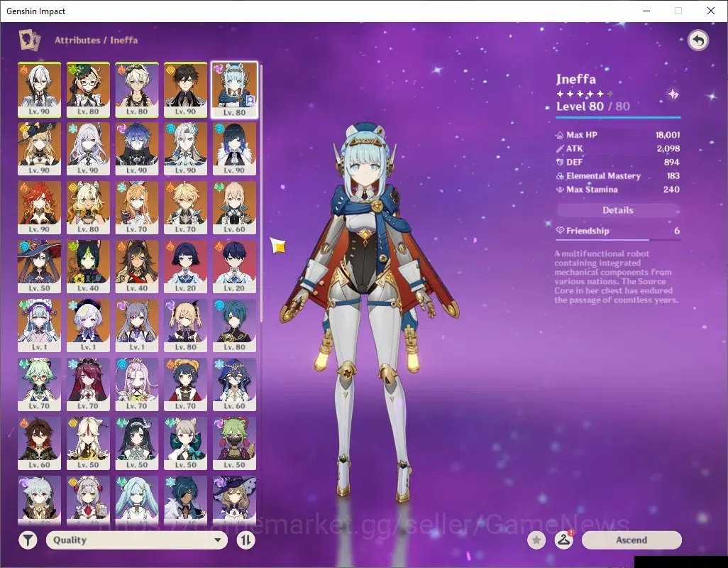Select Neuvillette's Lv. 90 portrait

click(186, 148)
